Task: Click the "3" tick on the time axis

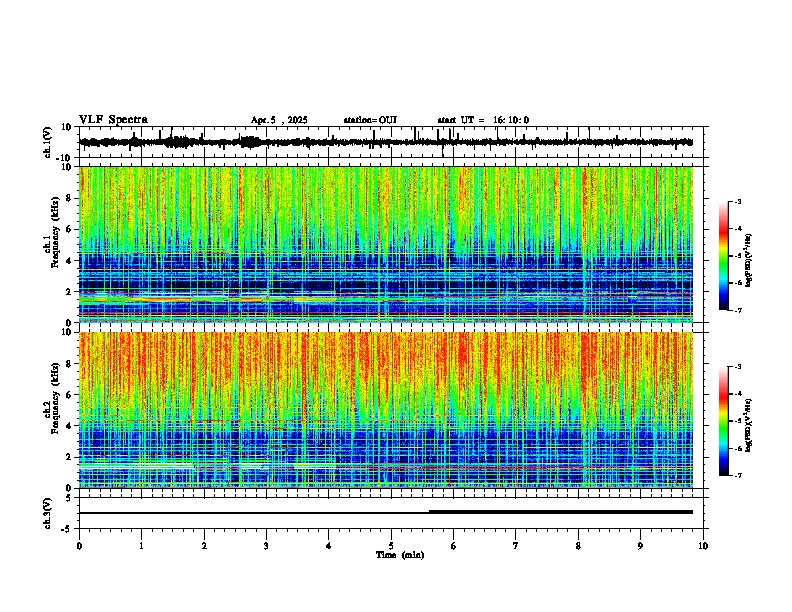Action: click(x=266, y=546)
